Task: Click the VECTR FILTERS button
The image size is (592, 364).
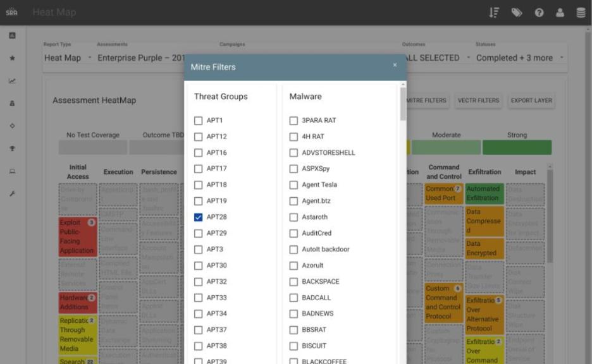Action: (x=478, y=100)
